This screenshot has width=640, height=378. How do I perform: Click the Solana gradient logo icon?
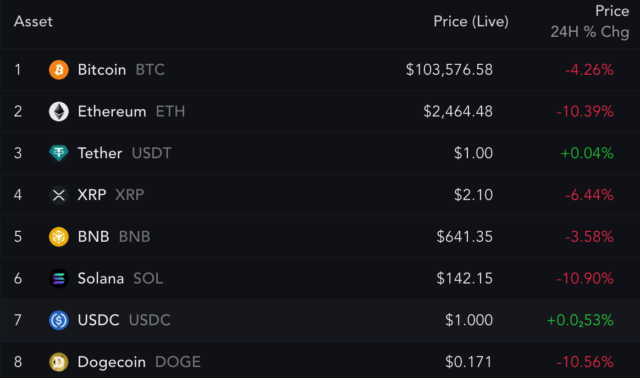[x=59, y=278]
